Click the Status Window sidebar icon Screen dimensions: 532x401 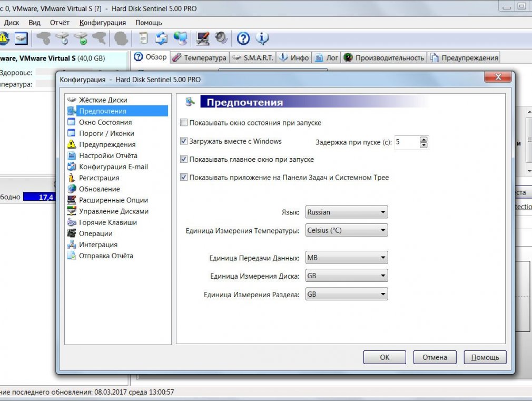click(x=72, y=122)
